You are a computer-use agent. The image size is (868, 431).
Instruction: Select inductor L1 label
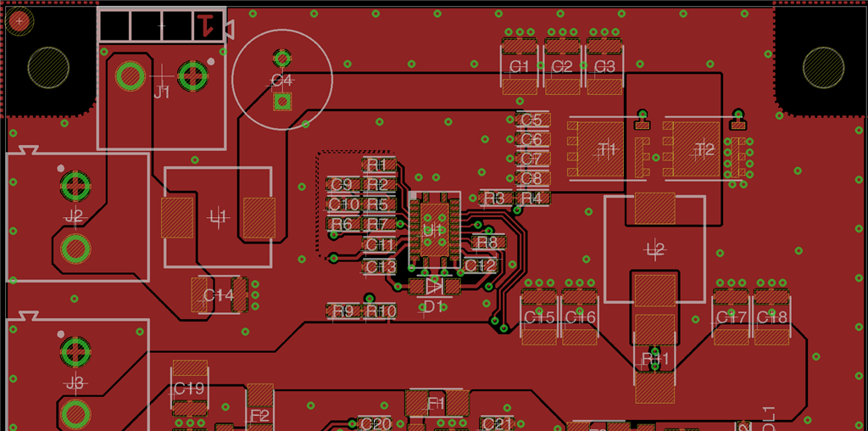[219, 216]
